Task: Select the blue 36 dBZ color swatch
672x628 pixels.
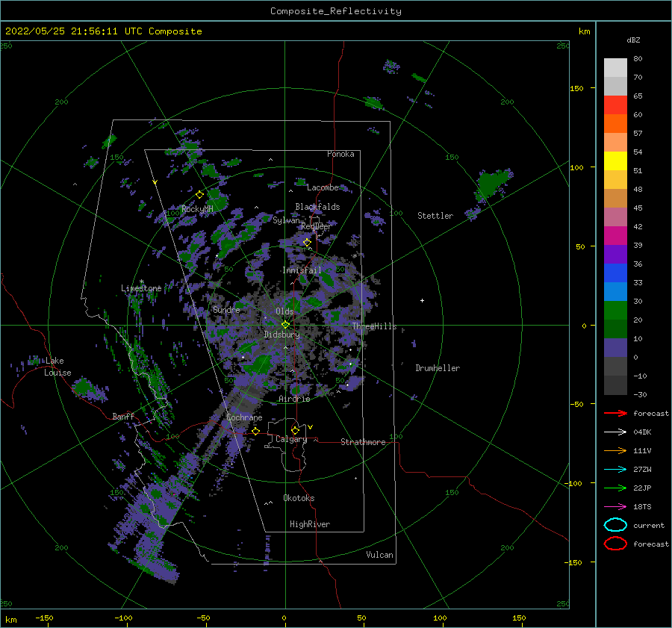Action: [x=615, y=273]
